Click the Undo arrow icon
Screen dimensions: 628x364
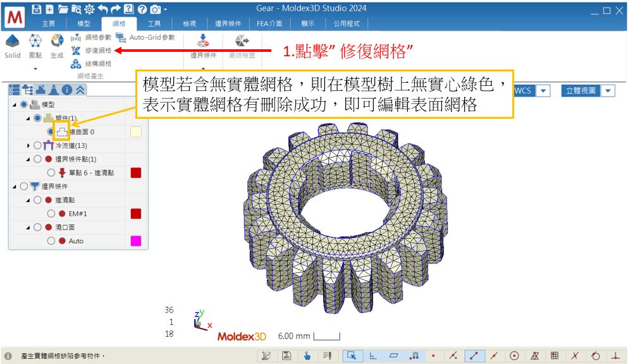tap(103, 9)
